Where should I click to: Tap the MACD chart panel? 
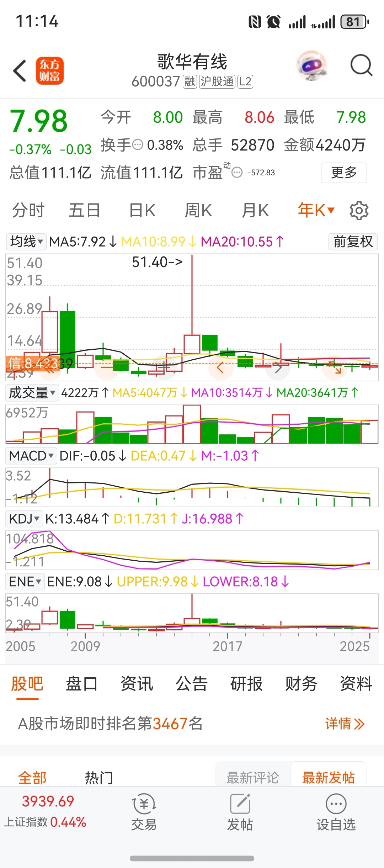192,487
